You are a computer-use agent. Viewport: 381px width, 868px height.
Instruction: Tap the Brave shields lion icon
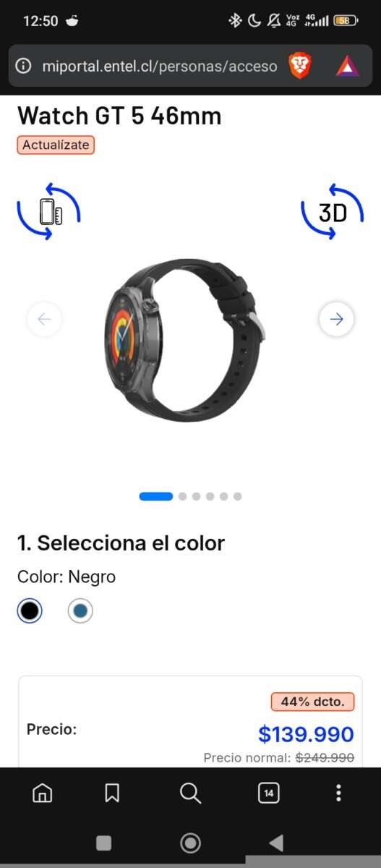pyautogui.click(x=299, y=67)
